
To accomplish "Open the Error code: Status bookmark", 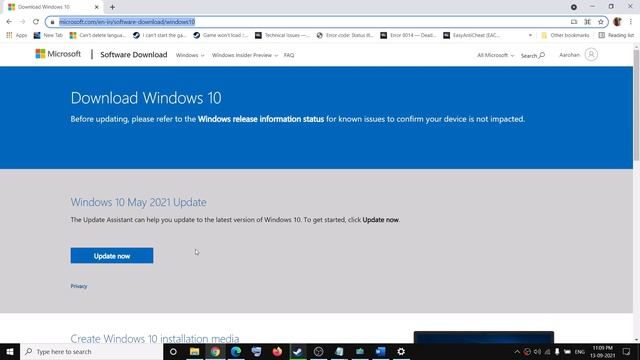I will pos(345,36).
